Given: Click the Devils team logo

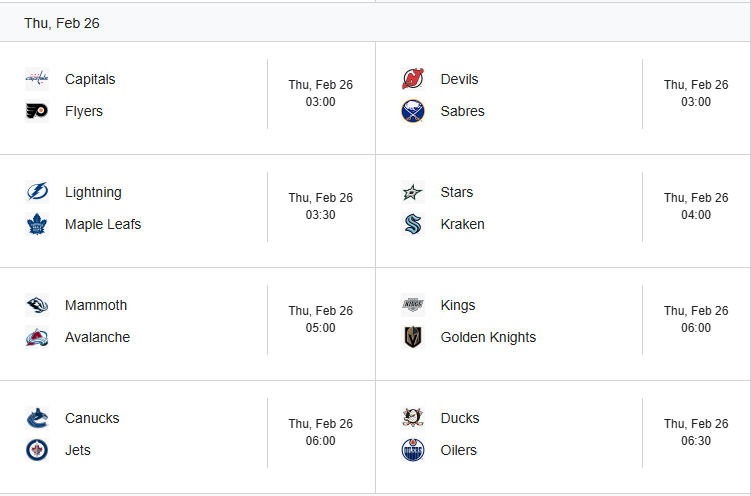Looking at the screenshot, I should click(412, 79).
